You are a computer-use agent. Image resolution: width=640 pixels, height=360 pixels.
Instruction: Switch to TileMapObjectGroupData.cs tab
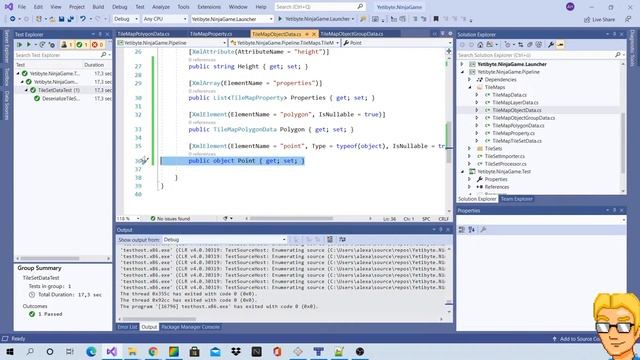351,34
